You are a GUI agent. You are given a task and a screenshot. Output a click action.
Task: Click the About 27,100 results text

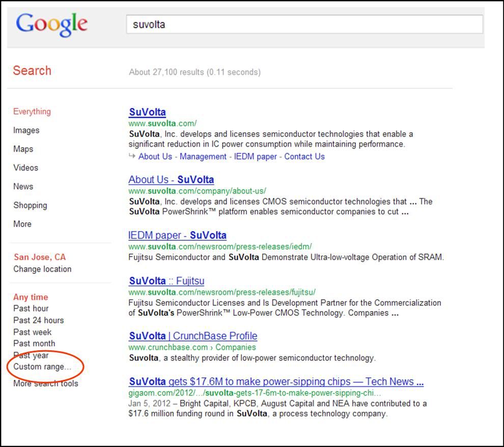pyautogui.click(x=195, y=72)
